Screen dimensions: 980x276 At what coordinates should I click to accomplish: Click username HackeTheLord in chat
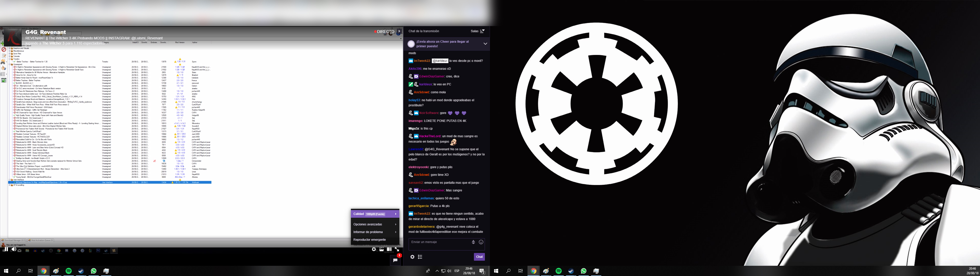(x=430, y=136)
